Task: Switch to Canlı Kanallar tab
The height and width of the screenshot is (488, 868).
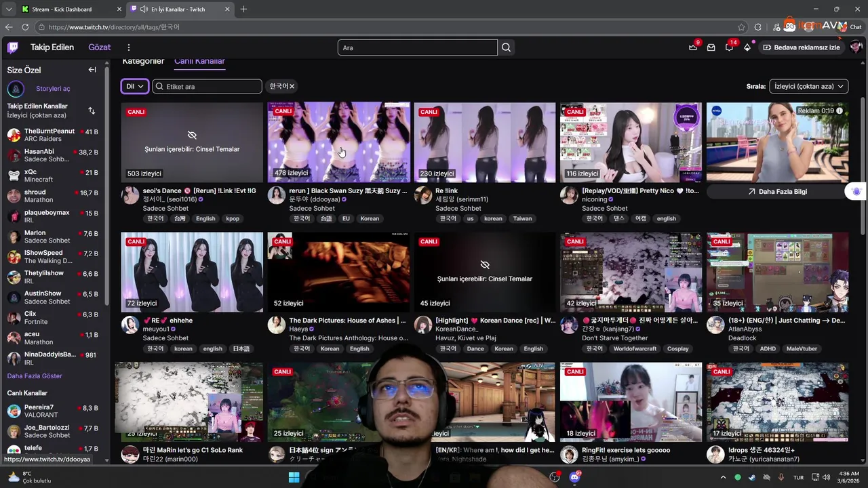Action: click(x=199, y=61)
